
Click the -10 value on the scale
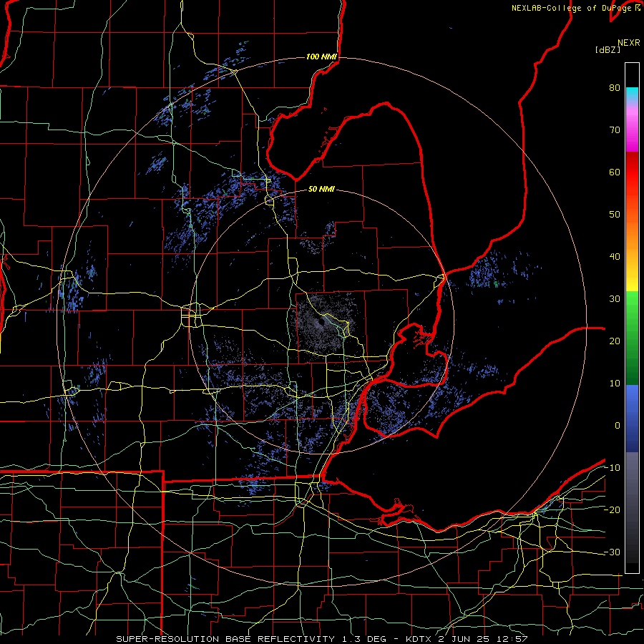click(612, 468)
